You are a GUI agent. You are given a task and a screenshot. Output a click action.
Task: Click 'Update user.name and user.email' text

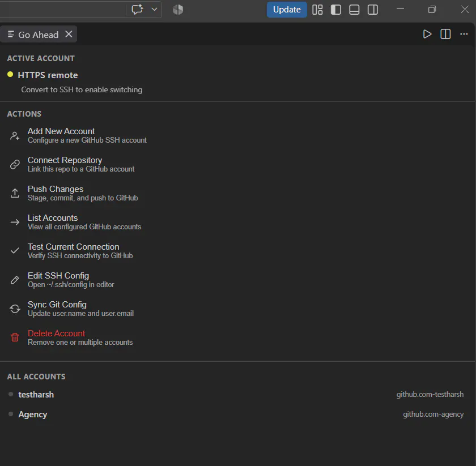pos(80,313)
